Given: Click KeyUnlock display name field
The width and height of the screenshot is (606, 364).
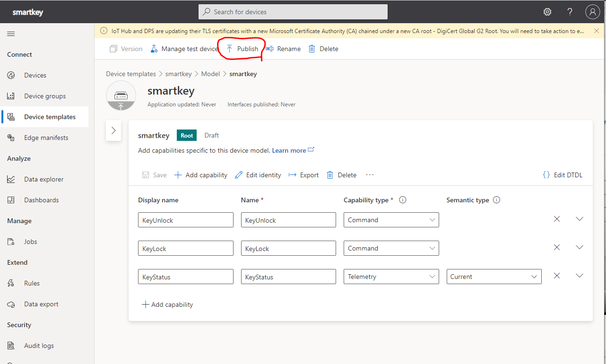Looking at the screenshot, I should tap(186, 220).
